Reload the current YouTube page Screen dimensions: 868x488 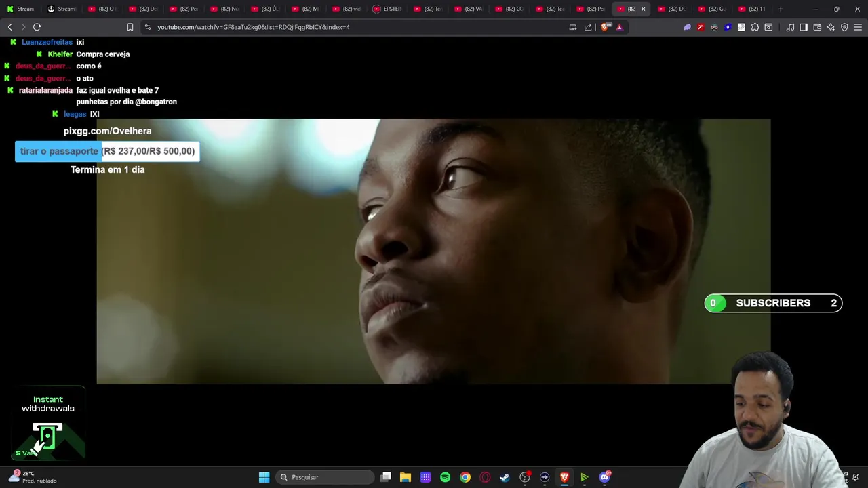[37, 27]
